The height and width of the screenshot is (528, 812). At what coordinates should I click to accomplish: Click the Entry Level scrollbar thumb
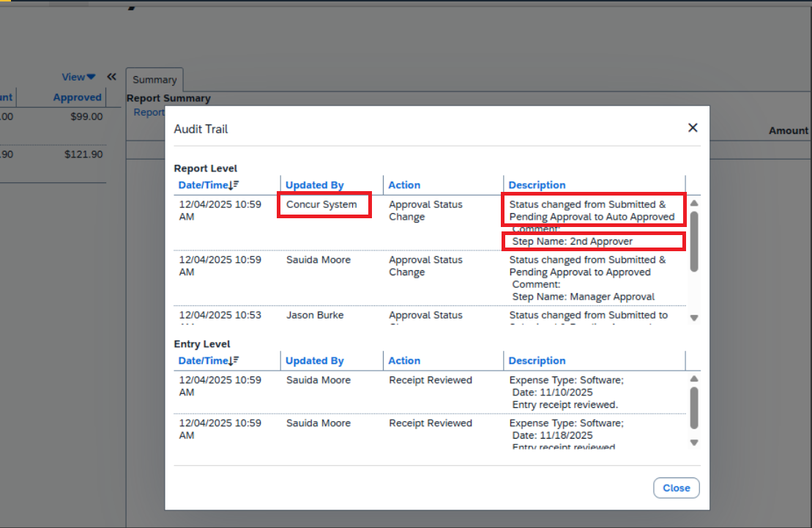click(x=694, y=408)
